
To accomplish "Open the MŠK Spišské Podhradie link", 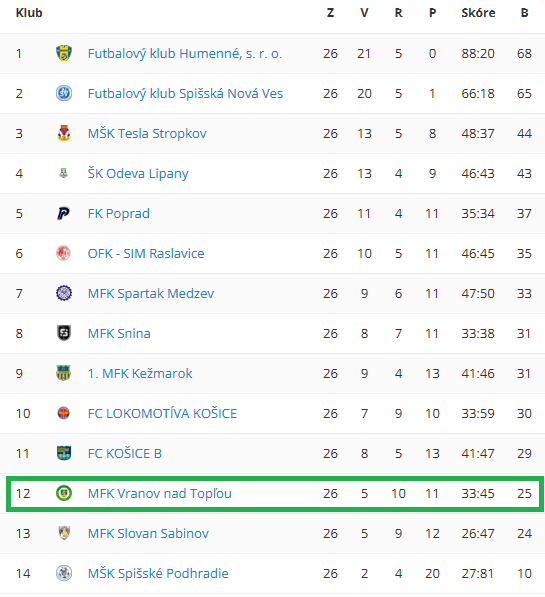I will click(158, 573).
